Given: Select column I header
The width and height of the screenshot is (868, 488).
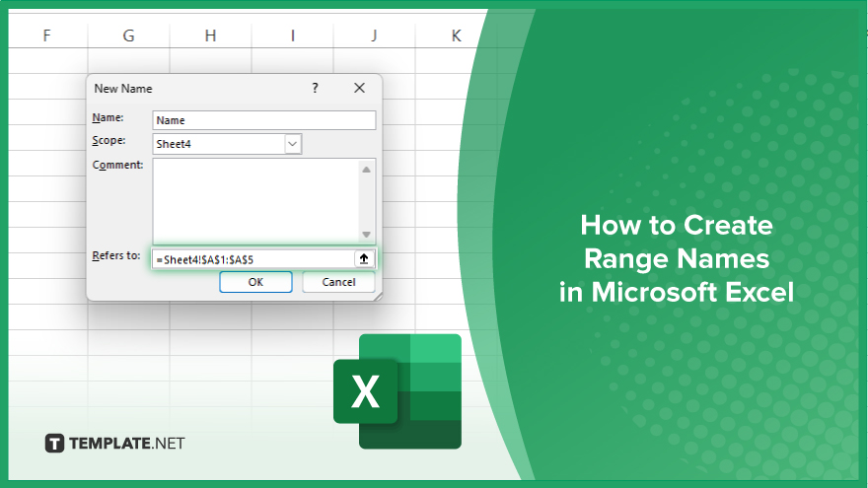Looking at the screenshot, I should pos(292,35).
